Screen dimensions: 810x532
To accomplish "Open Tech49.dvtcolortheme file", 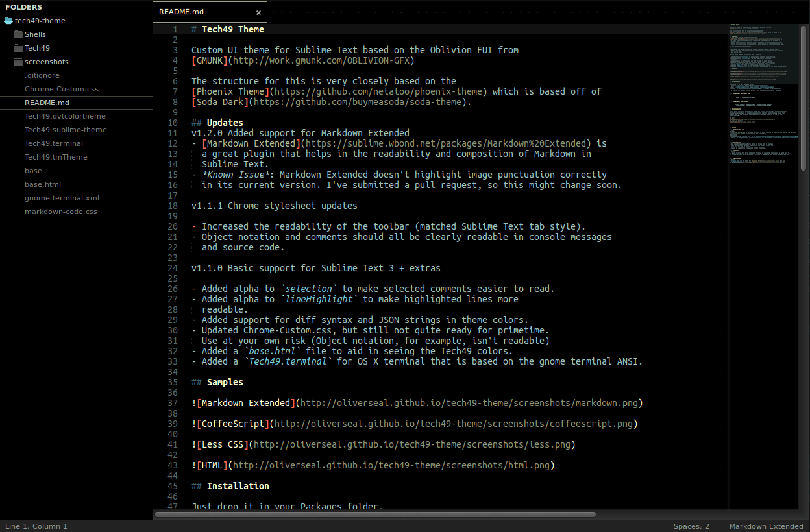I will click(65, 116).
